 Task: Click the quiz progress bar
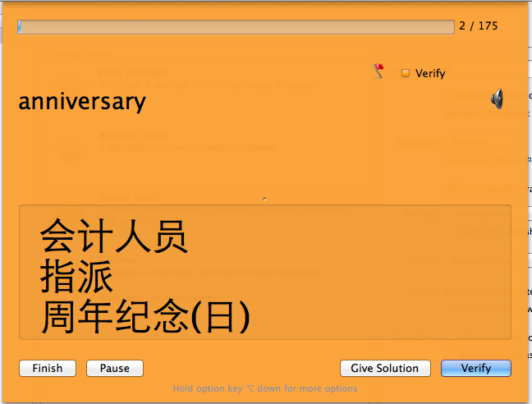tap(236, 27)
